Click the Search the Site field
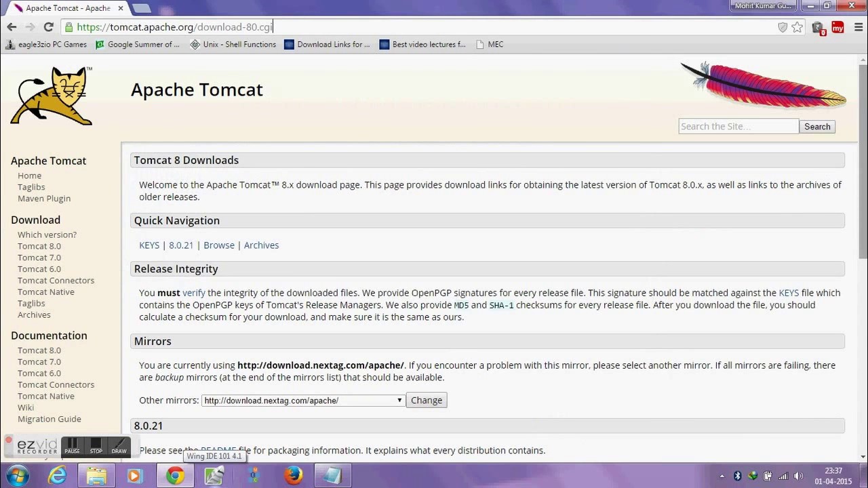The image size is (868, 488). point(738,127)
